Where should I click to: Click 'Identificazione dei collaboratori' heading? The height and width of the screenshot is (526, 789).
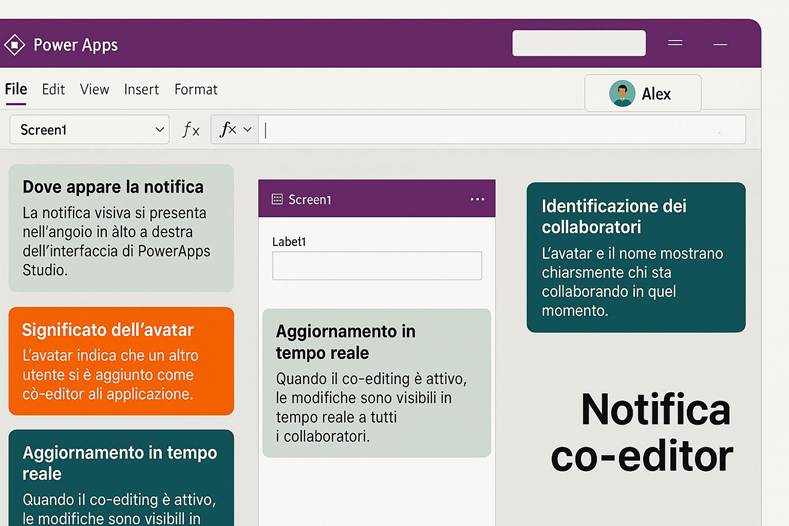click(614, 216)
